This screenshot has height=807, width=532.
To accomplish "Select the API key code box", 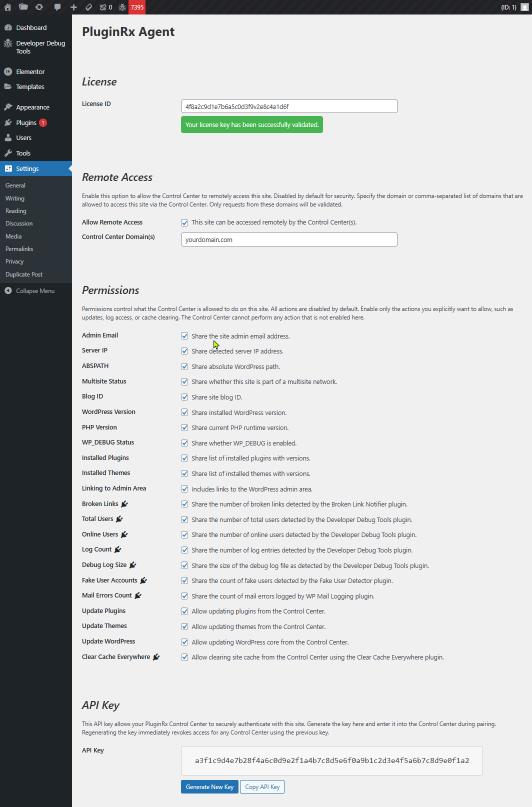I will 332,760.
